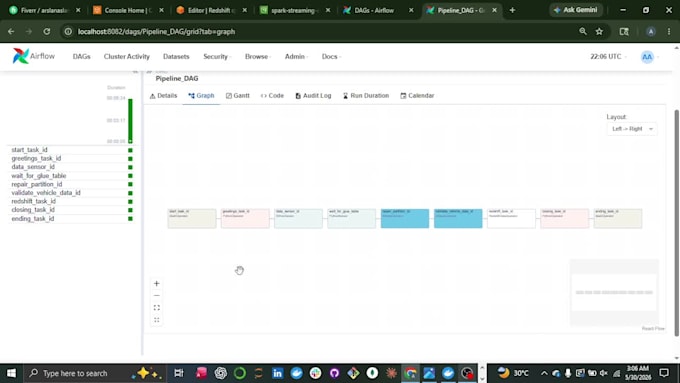Show hidden system tray icons
The width and height of the screenshot is (680, 383).
(x=544, y=373)
